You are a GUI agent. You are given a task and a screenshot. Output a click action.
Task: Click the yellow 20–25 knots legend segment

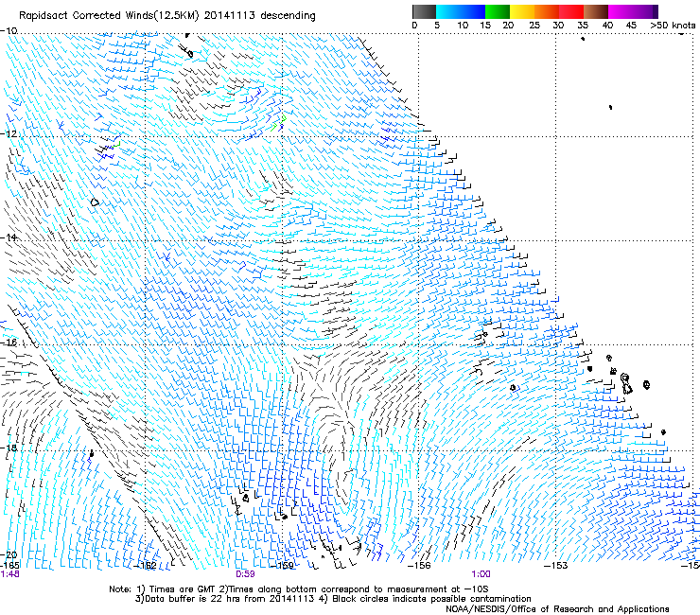pos(522,11)
